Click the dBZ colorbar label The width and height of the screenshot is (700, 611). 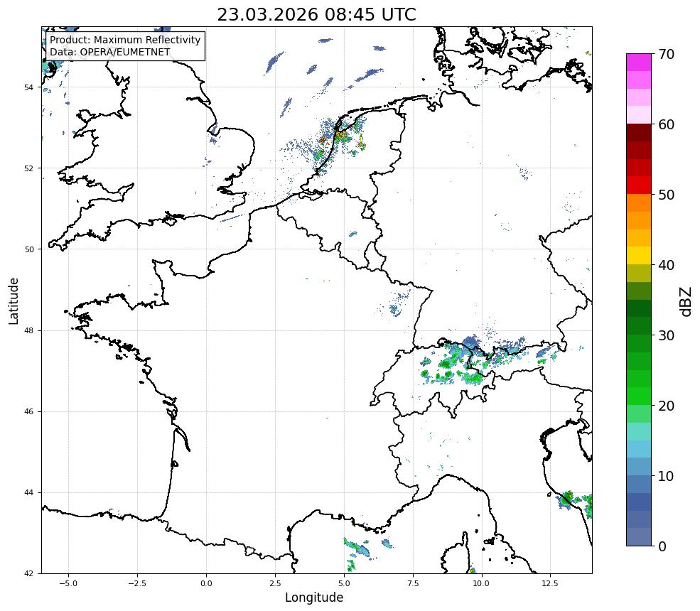(x=684, y=301)
